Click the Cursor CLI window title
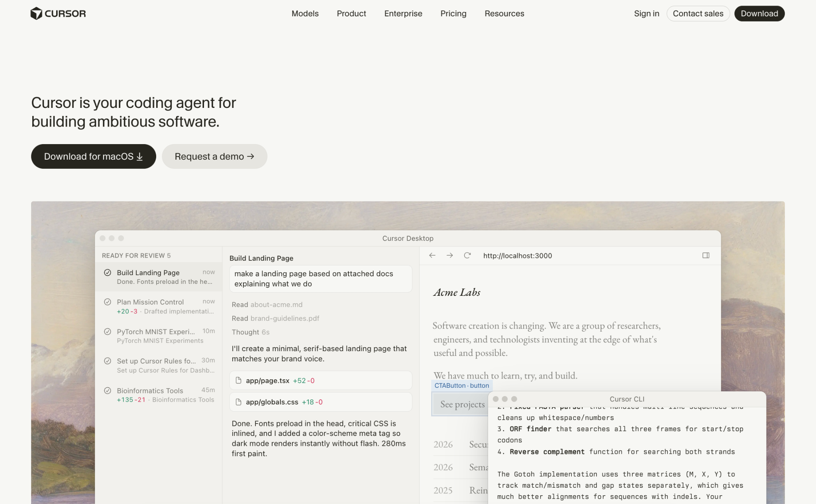Viewport: 816px width, 504px height. pyautogui.click(x=627, y=399)
